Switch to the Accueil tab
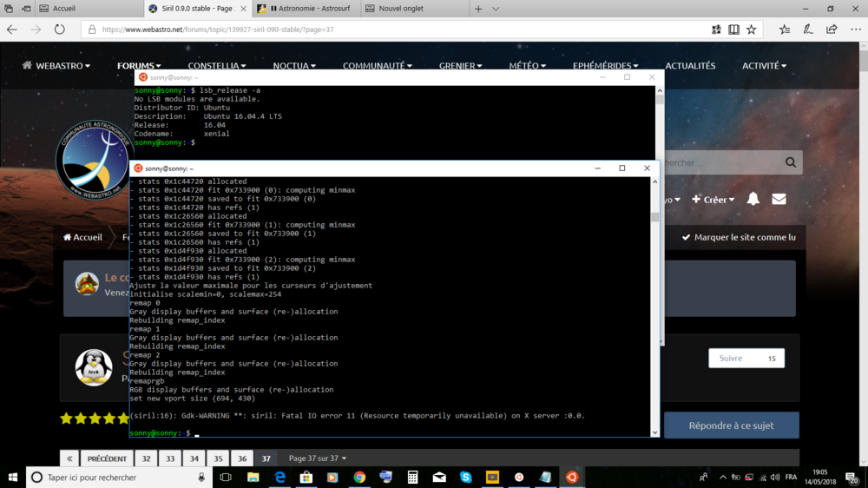This screenshot has width=868, height=488. [x=90, y=9]
